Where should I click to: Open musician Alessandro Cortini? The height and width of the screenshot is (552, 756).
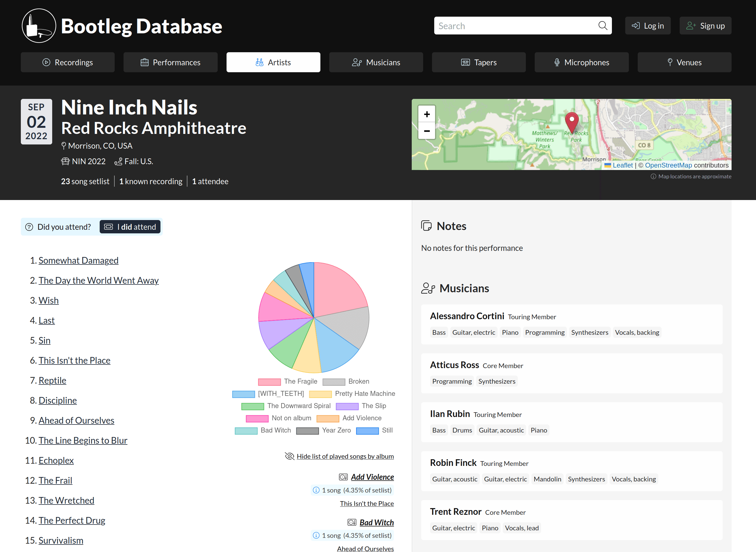coord(467,316)
